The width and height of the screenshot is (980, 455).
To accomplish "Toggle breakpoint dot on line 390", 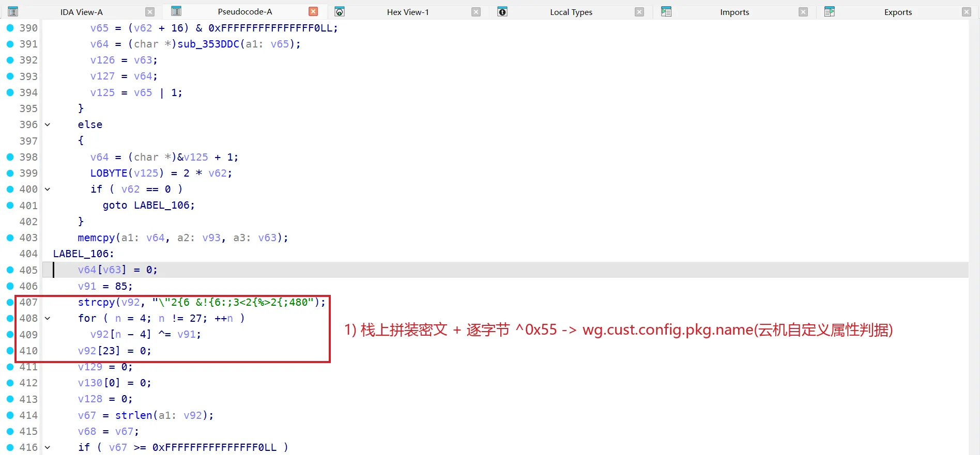I will coord(10,28).
